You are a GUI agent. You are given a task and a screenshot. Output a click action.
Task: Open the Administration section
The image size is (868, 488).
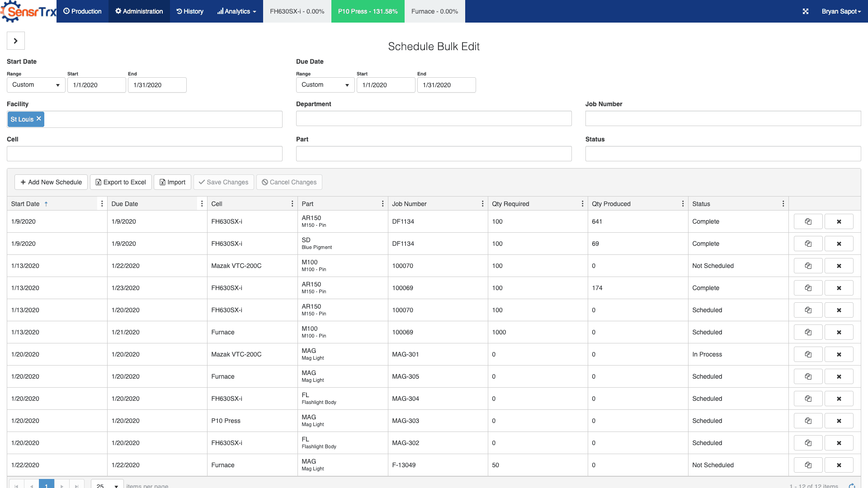pyautogui.click(x=139, y=11)
